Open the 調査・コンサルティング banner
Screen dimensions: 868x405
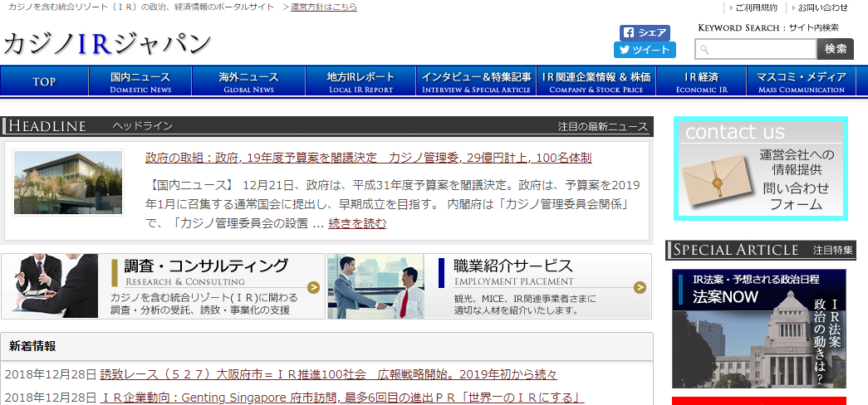click(x=164, y=286)
